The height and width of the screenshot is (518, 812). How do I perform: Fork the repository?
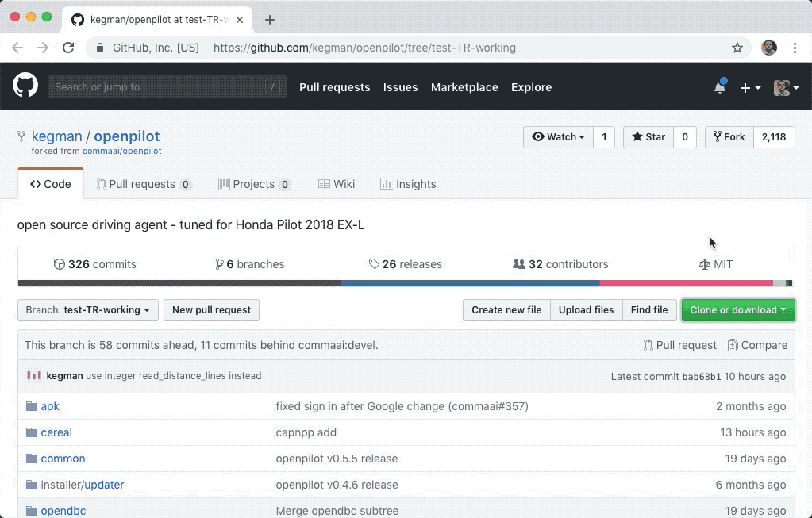point(729,137)
